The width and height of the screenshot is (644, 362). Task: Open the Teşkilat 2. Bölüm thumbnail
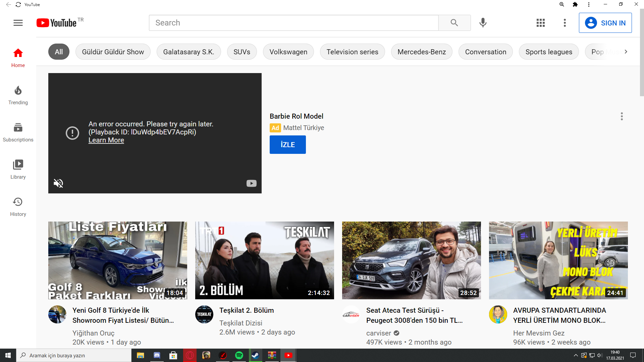[x=264, y=260]
